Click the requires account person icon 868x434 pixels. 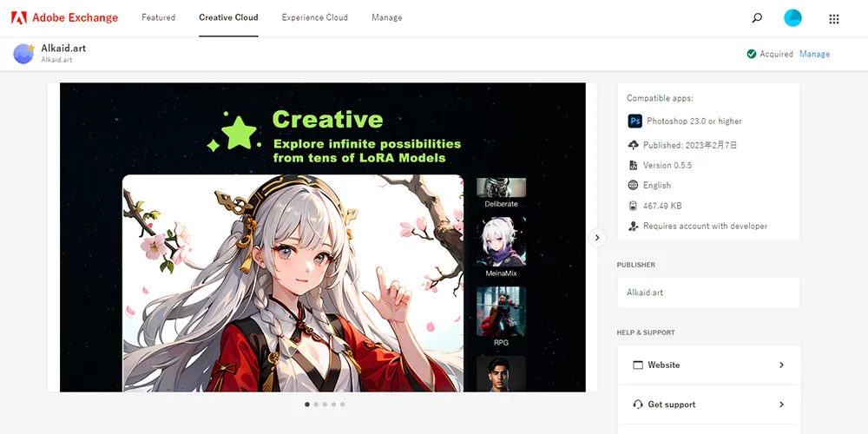(634, 226)
